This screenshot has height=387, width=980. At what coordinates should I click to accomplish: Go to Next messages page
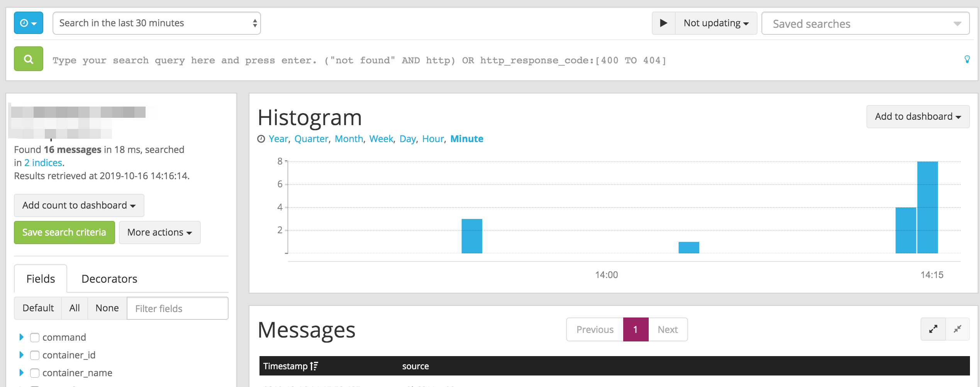[x=668, y=329]
